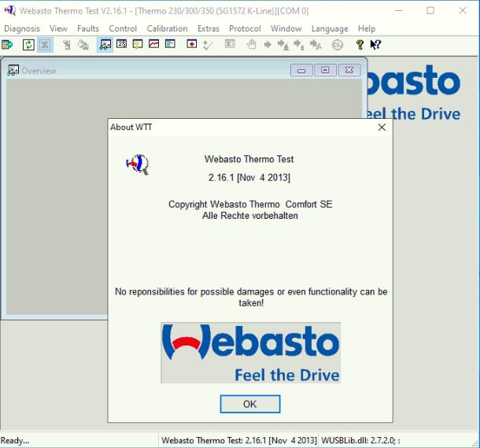This screenshot has height=448, width=480.
Task: Click the greyed sigma summary toolbar icon
Action: click(x=230, y=44)
